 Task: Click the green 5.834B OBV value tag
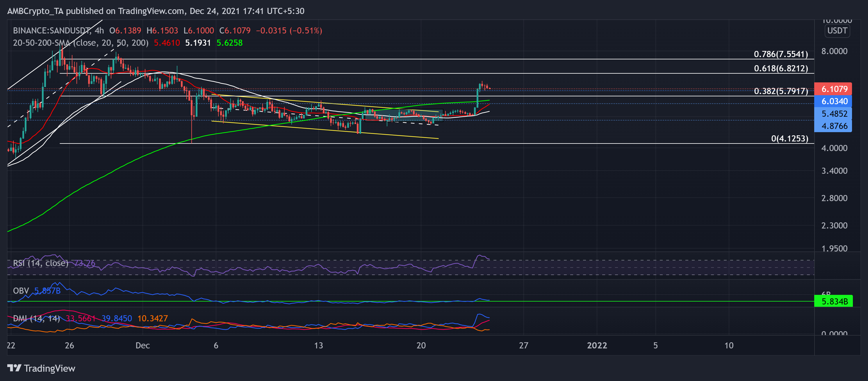coord(834,301)
